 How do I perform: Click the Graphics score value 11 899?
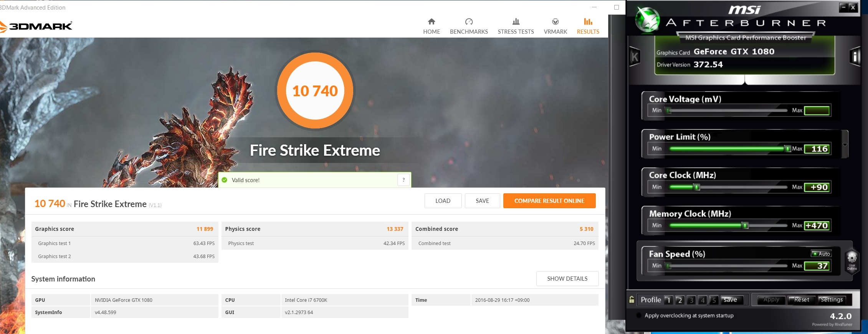205,229
